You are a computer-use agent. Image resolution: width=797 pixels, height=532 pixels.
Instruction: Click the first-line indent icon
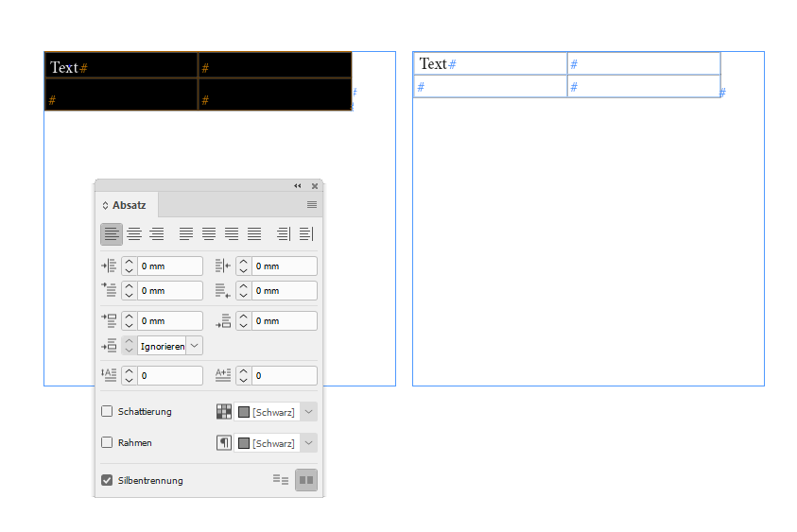109,290
